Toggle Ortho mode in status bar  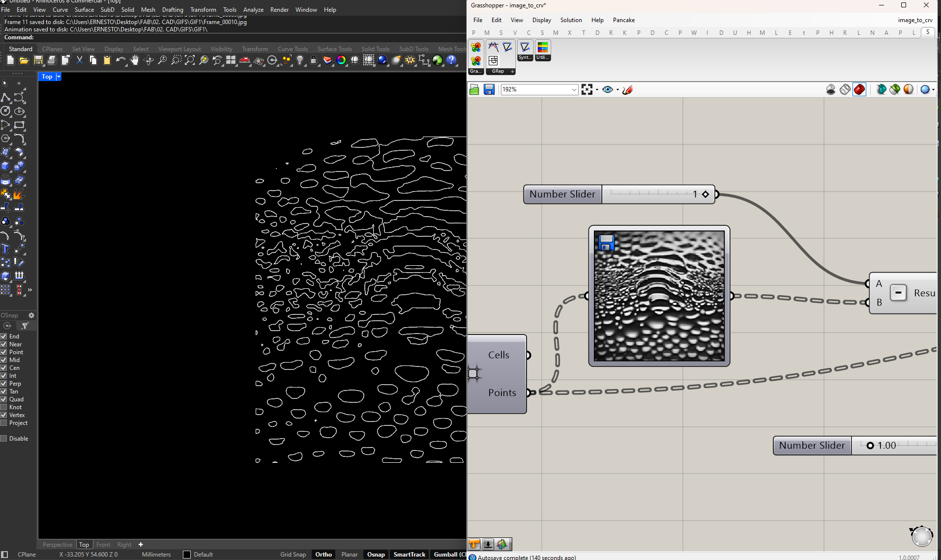point(323,554)
